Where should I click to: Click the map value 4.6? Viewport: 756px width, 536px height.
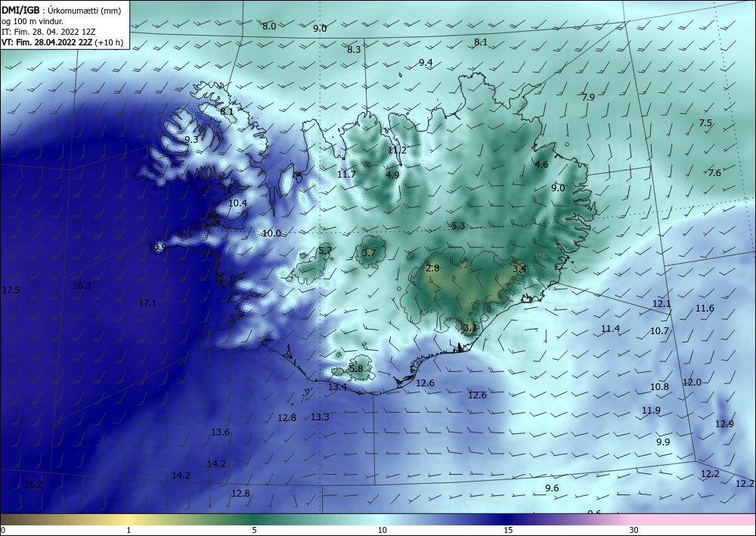point(541,164)
